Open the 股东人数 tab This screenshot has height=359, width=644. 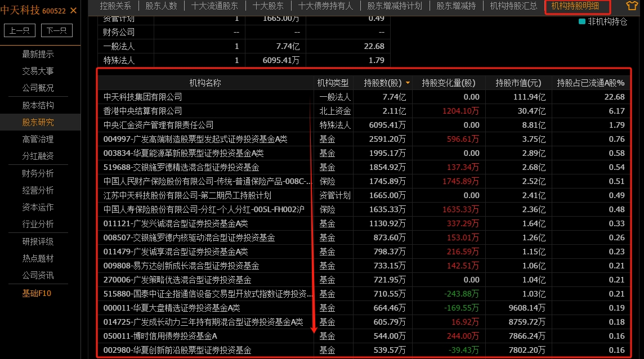(162, 6)
